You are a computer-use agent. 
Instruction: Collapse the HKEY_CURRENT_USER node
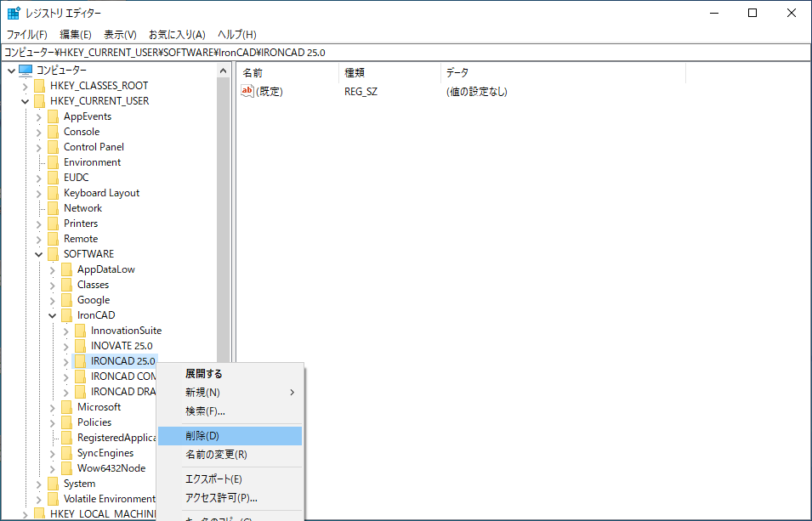[x=26, y=100]
